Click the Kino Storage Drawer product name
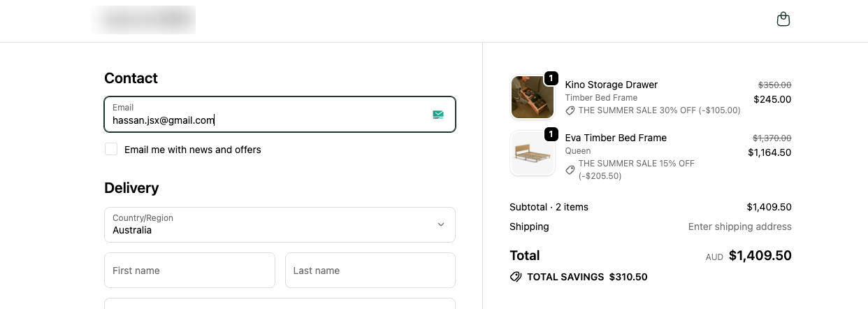 611,85
